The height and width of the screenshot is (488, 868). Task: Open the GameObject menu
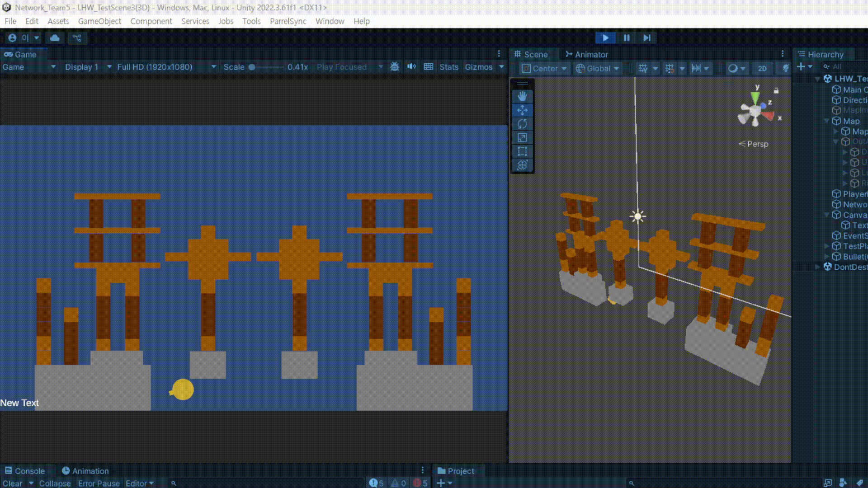pos(99,21)
